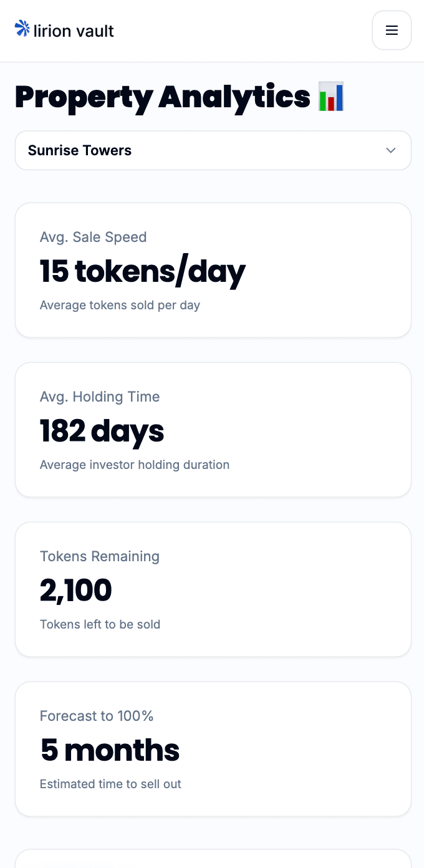
Task: Click the "5 months" forecast value
Action: tap(110, 750)
